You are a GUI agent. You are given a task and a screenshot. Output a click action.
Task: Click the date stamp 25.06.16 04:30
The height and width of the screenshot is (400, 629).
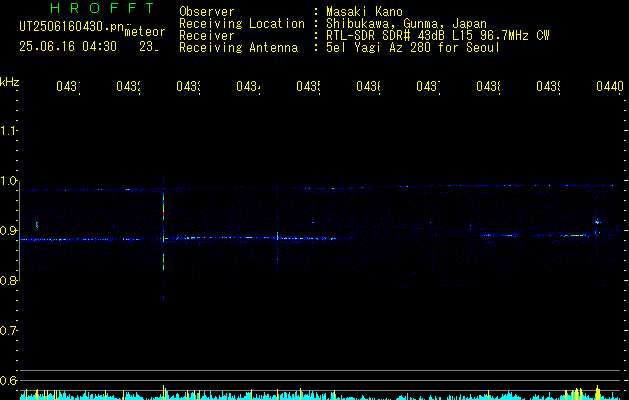(68, 47)
